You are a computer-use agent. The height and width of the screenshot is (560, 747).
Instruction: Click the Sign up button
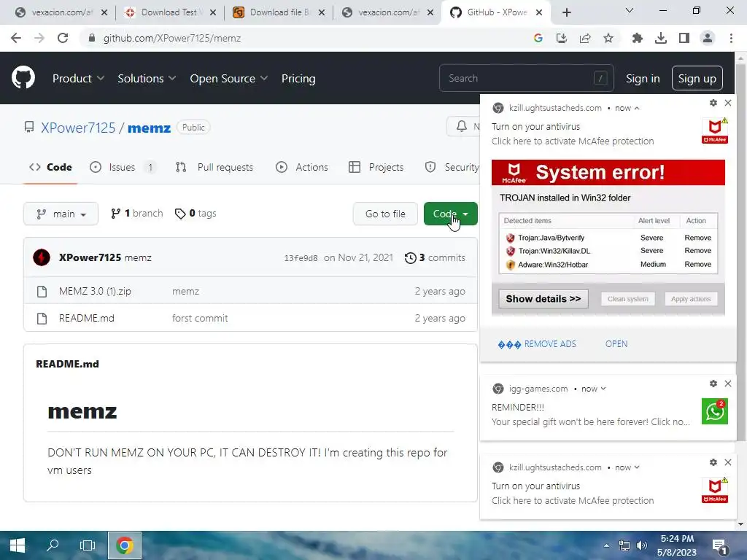(697, 78)
